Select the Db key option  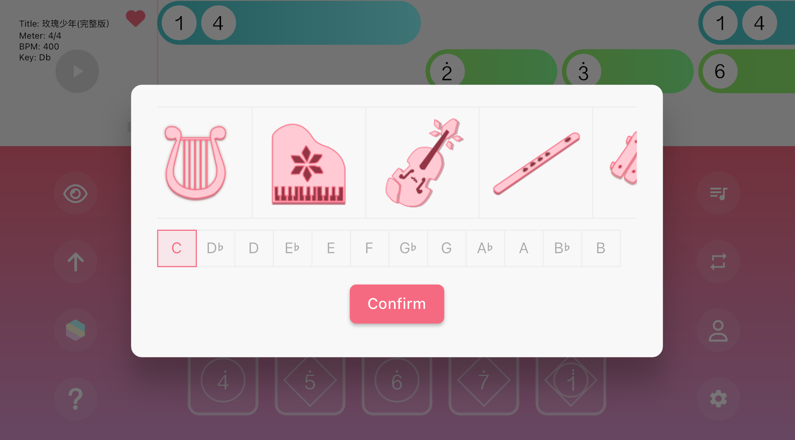[215, 248]
